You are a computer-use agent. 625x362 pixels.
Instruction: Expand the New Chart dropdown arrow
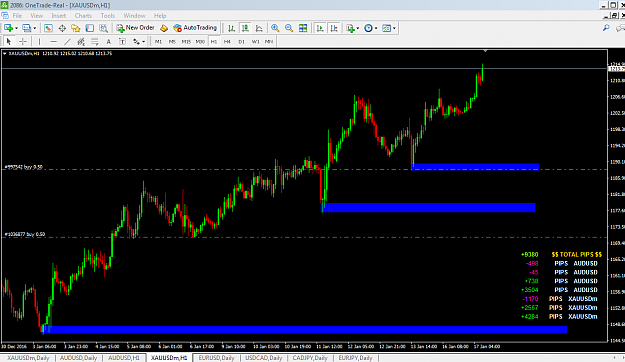16,28
